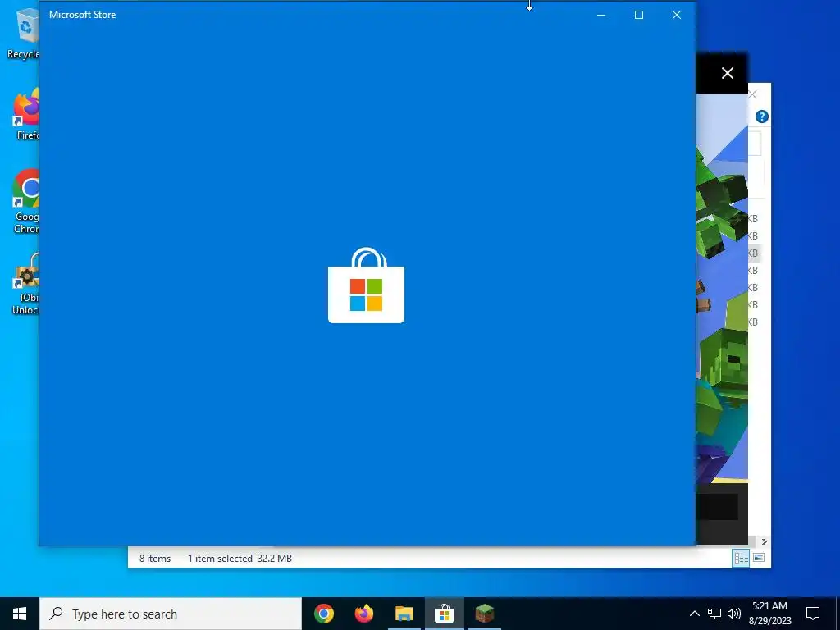Open the Windows Start menu
The height and width of the screenshot is (630, 840).
pos(20,614)
